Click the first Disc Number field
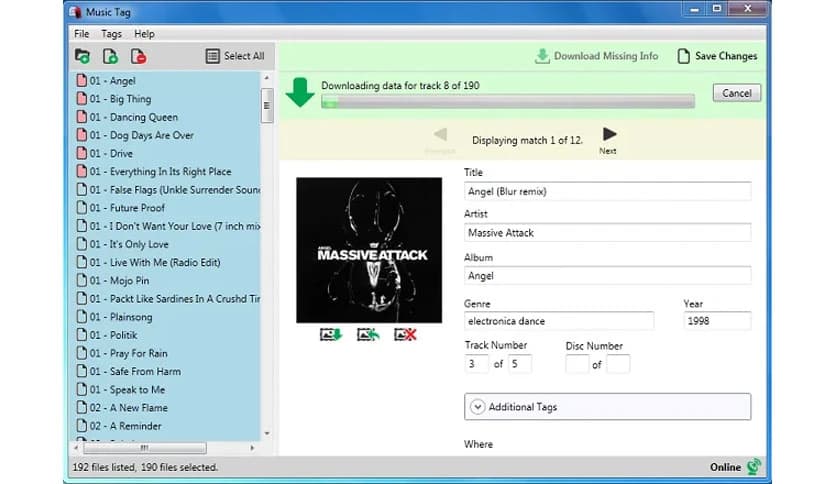 point(577,364)
